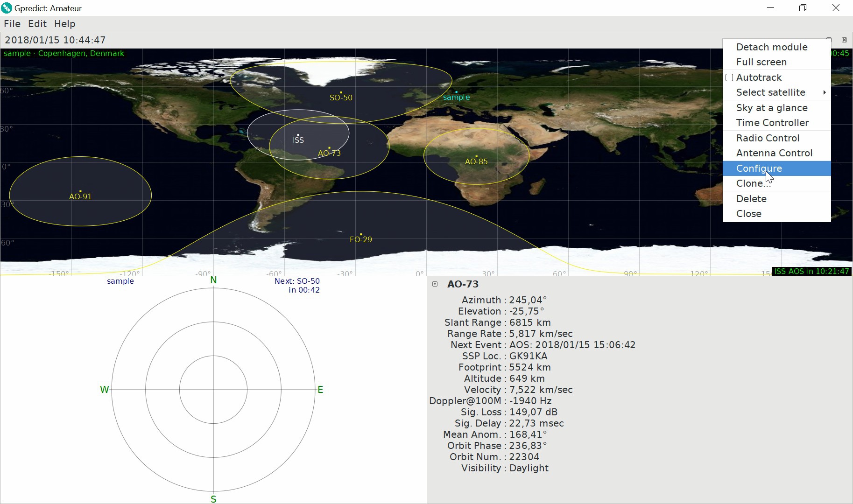Click the Mean Anom. value 168,41°
Viewport: 853px width, 504px height.
point(528,434)
